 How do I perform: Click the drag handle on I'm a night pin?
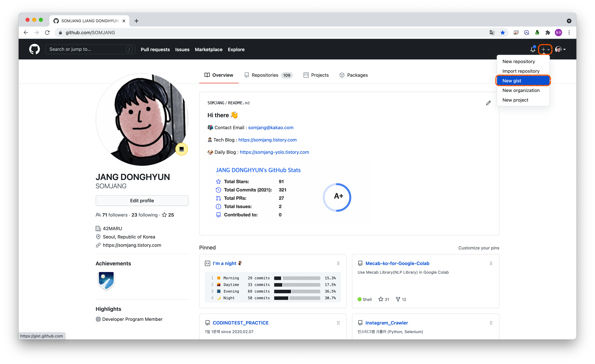pos(338,263)
